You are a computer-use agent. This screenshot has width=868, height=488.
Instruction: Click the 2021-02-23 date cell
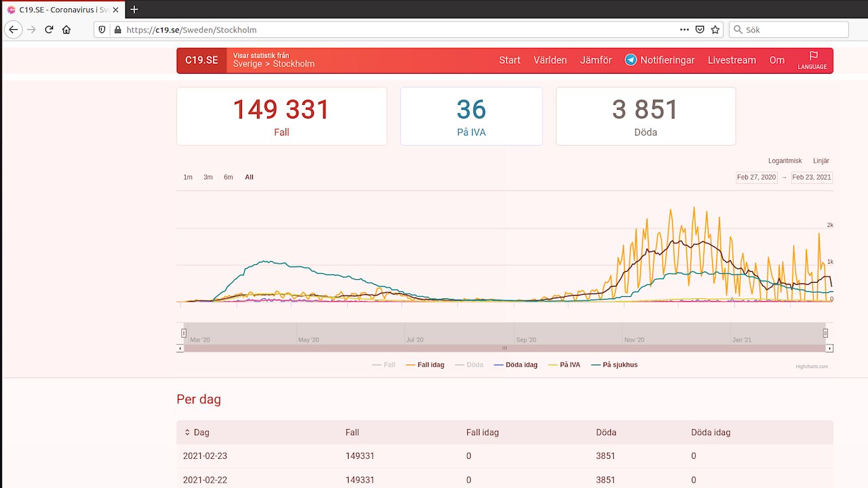(205, 456)
